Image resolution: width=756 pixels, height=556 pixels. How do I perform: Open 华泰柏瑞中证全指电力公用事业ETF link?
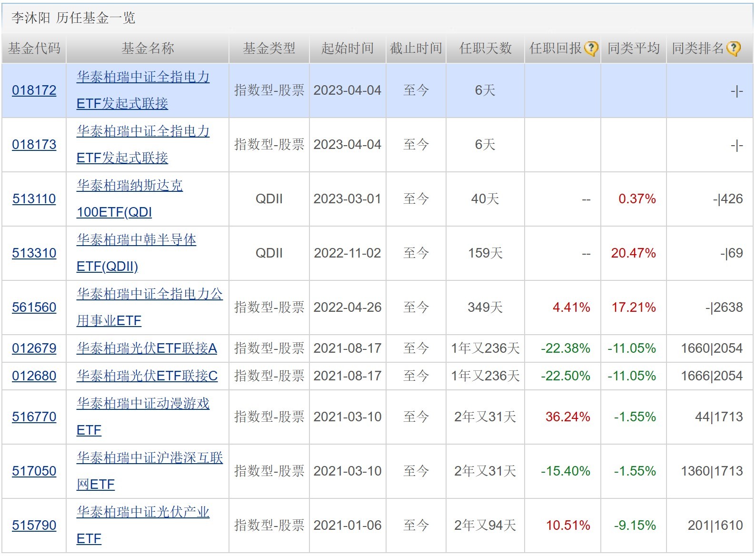pyautogui.click(x=149, y=308)
